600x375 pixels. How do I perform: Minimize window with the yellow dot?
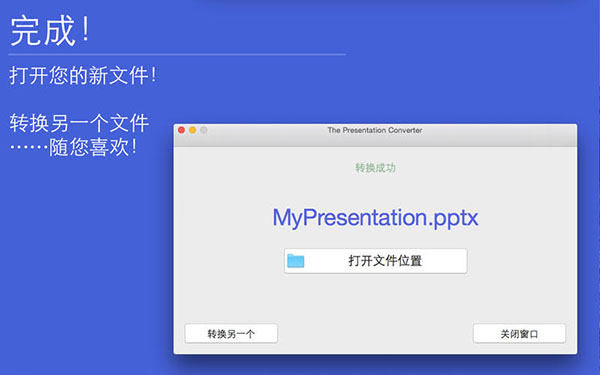[192, 130]
